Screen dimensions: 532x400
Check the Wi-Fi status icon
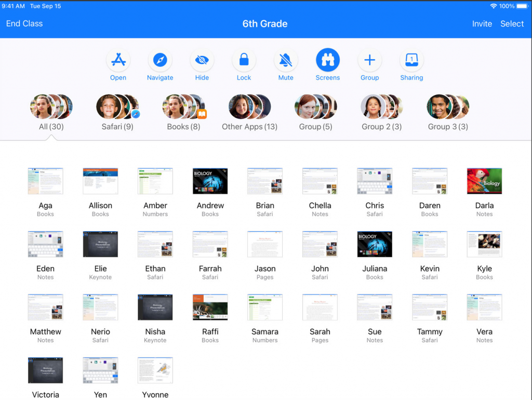click(494, 6)
